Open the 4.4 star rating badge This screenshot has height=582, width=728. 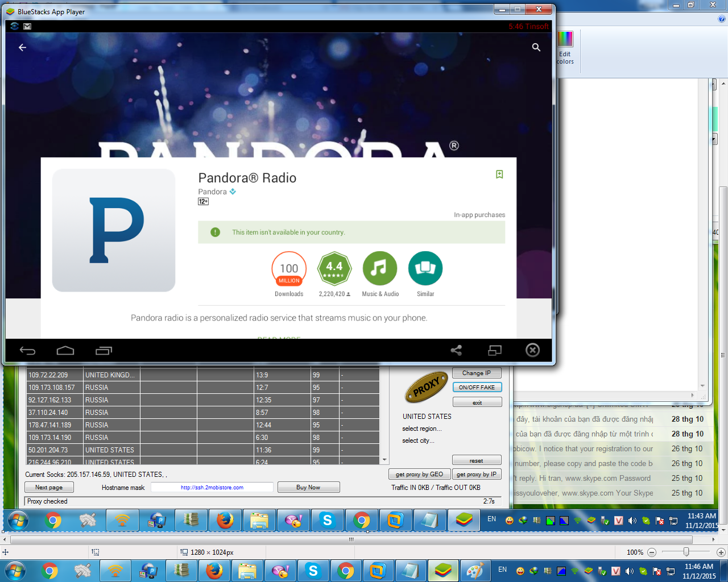334,268
